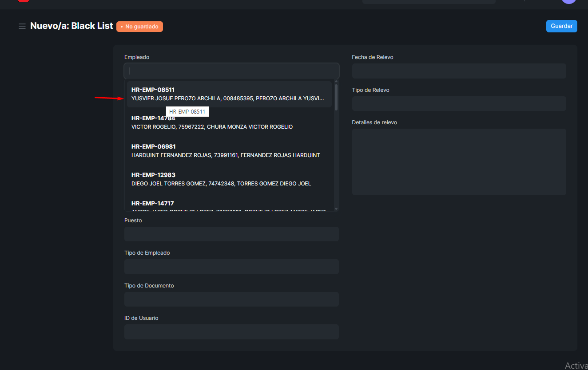This screenshot has height=370, width=588.
Task: Focus the Empleado search input
Action: point(231,71)
